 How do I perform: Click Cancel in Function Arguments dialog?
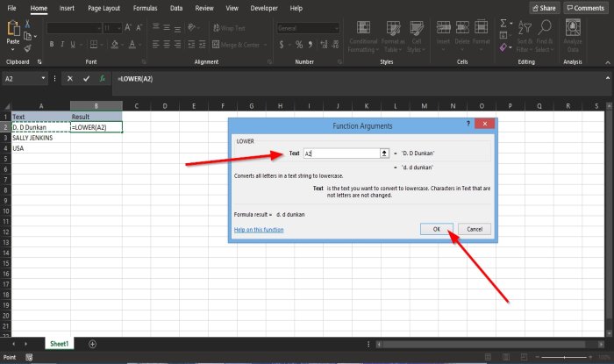tap(474, 230)
